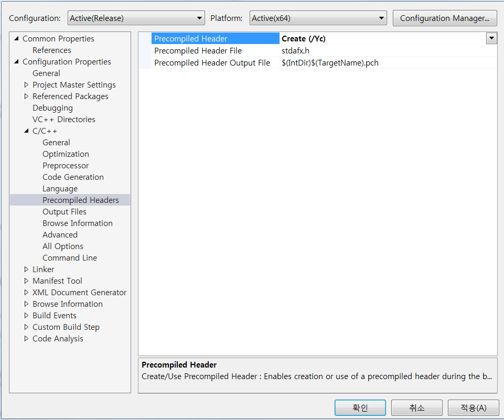The height and width of the screenshot is (420, 504).
Task: Select the VC++ Directories item
Action: pos(64,120)
